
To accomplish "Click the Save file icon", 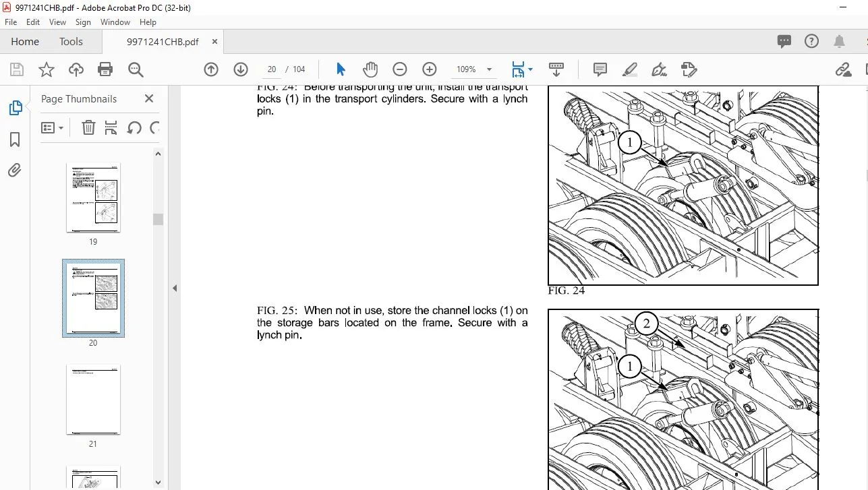I will click(x=17, y=69).
